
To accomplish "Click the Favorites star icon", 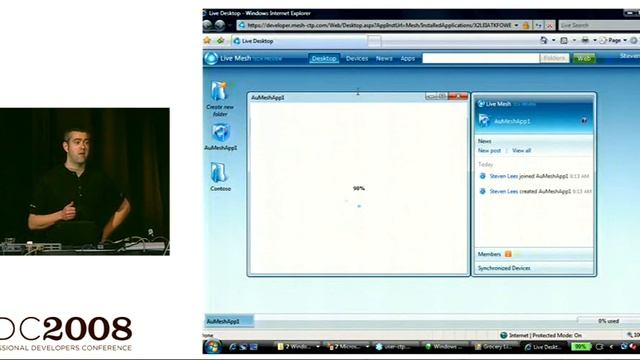I will (207, 40).
